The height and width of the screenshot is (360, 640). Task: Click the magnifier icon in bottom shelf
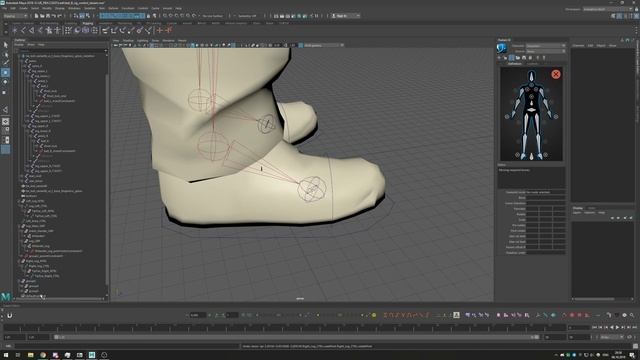point(632,315)
